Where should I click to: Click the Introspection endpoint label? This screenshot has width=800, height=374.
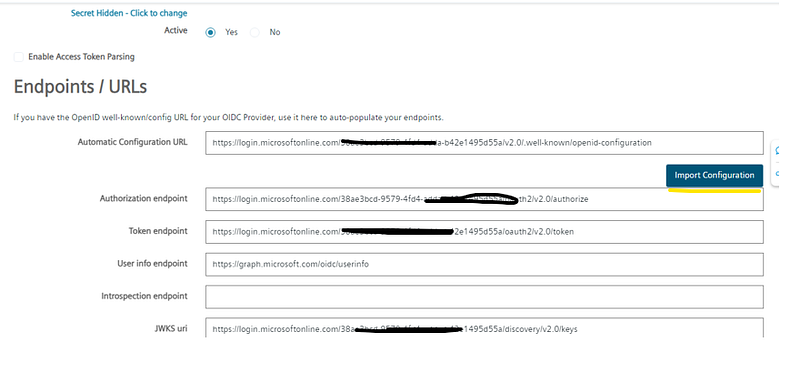(144, 296)
